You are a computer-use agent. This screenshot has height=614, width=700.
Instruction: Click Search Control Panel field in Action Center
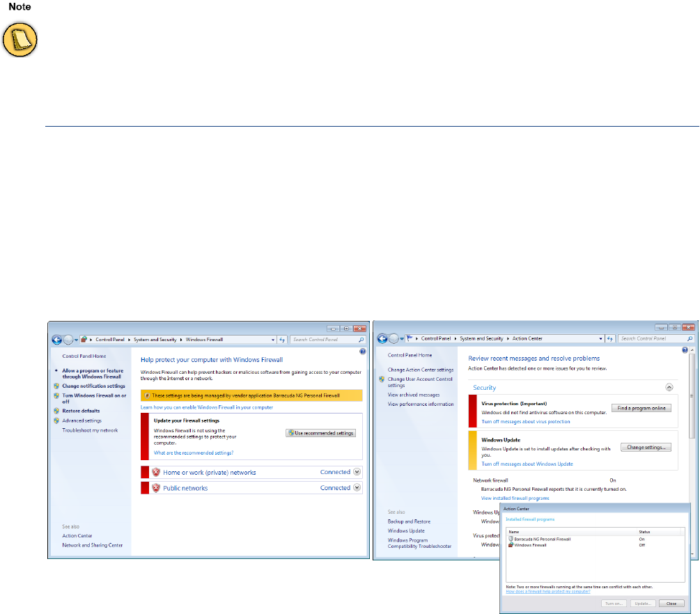point(656,339)
